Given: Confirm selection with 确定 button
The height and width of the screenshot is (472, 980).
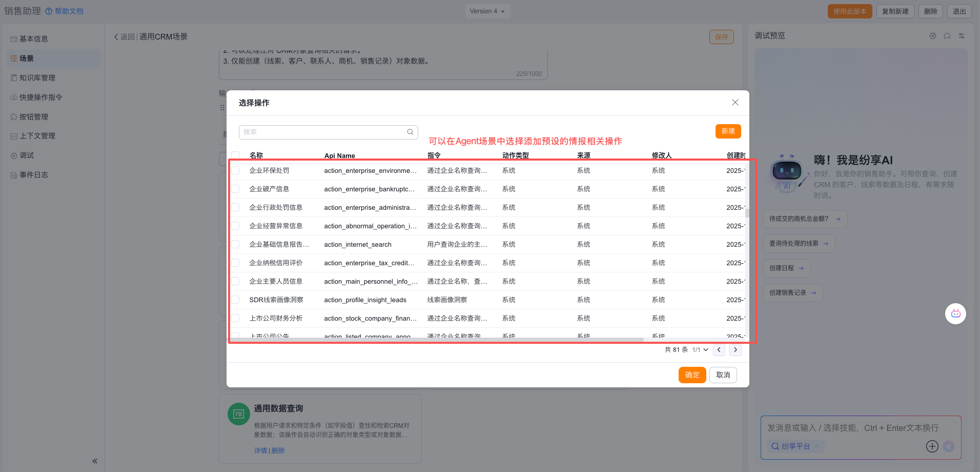Looking at the screenshot, I should pos(692,375).
